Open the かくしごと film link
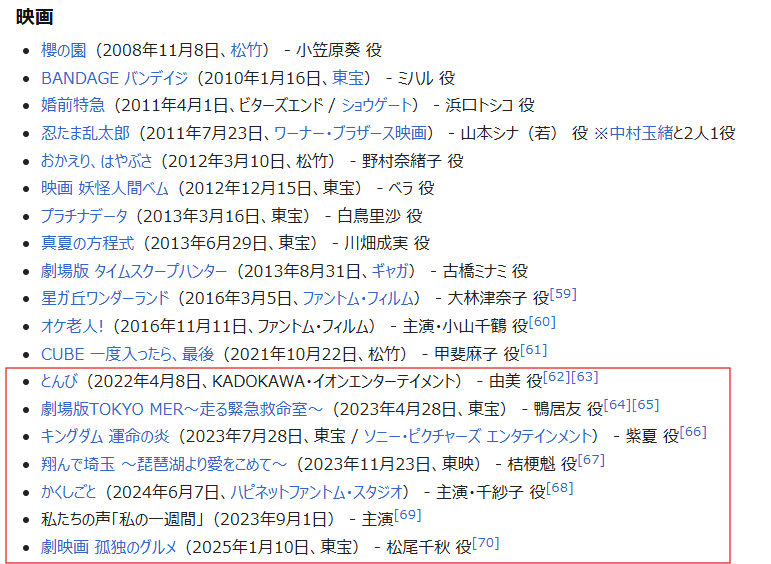771x564 pixels. click(68, 492)
